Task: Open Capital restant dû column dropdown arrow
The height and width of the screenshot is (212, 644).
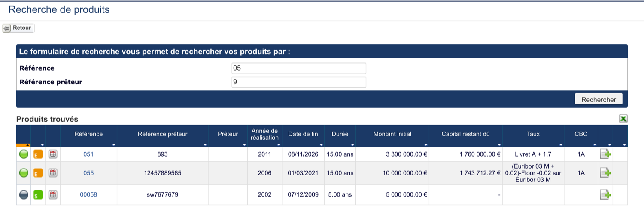Action: click(x=499, y=145)
